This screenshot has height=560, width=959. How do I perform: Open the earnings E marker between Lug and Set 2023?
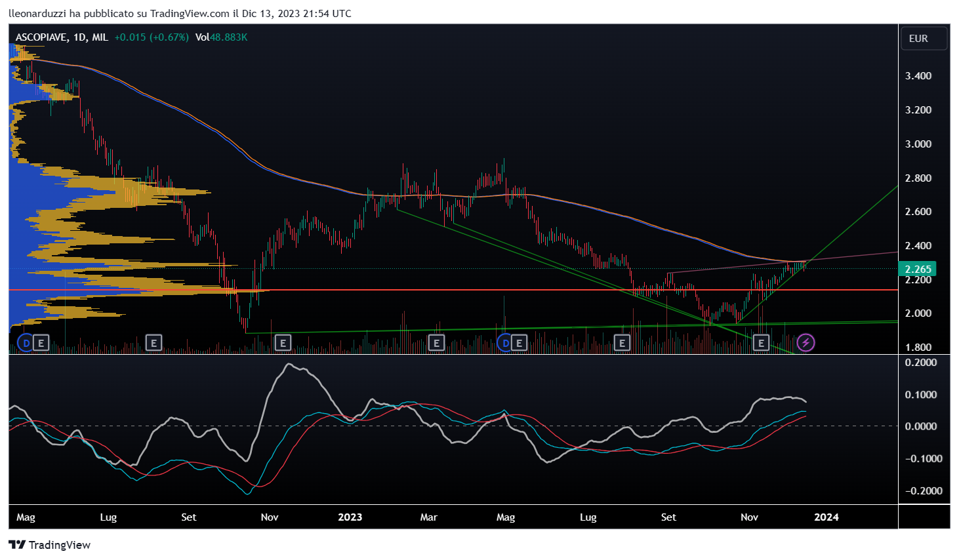pos(622,342)
